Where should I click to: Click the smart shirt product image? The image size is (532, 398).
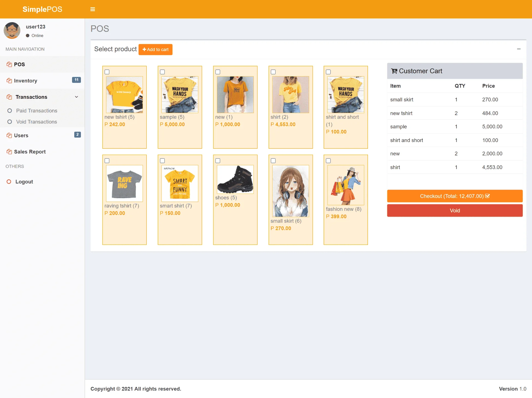pos(180,183)
